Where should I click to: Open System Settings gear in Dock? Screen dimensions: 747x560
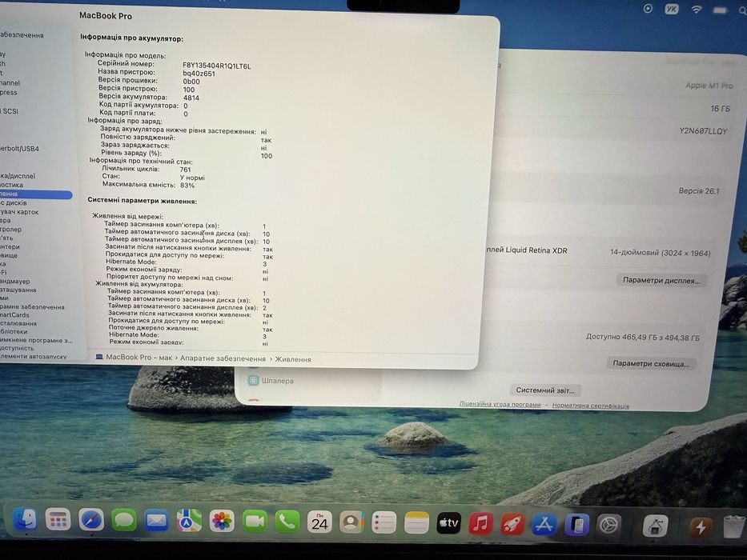pyautogui.click(x=608, y=526)
